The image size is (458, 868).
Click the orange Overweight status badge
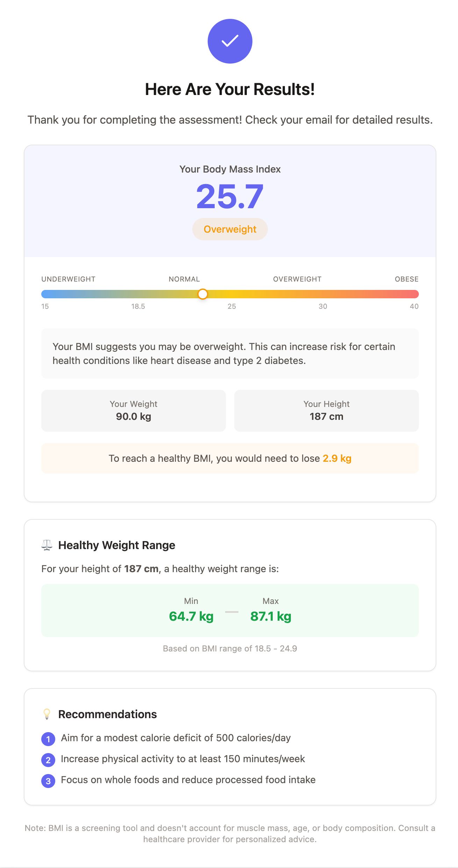tap(230, 229)
